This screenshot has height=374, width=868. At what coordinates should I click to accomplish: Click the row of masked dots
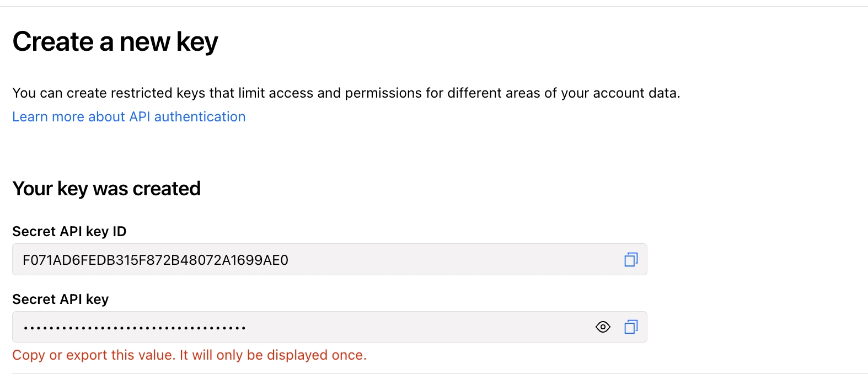[x=135, y=328]
